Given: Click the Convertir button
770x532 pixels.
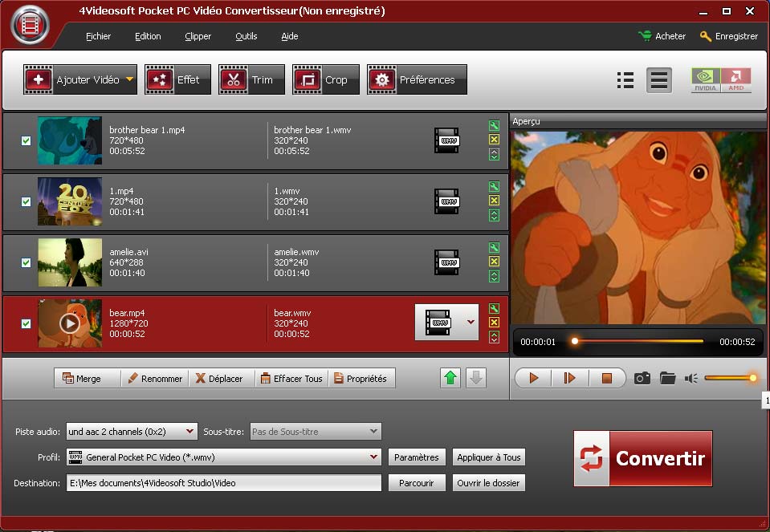Looking at the screenshot, I should tap(642, 458).
